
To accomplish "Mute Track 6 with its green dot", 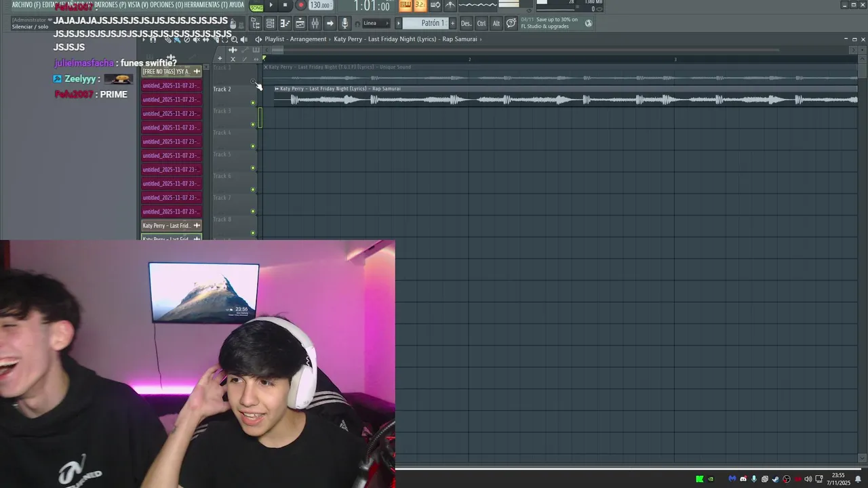I will (253, 190).
